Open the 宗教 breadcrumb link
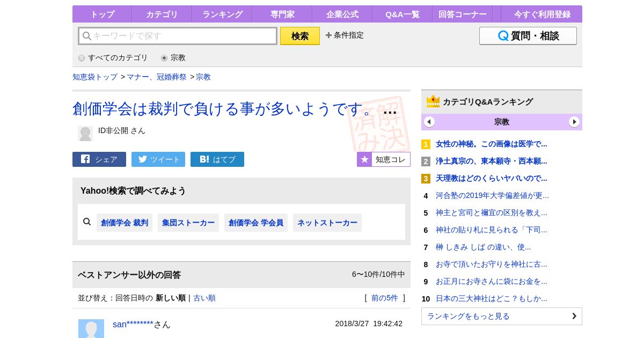This screenshot has width=644, height=338. point(203,77)
